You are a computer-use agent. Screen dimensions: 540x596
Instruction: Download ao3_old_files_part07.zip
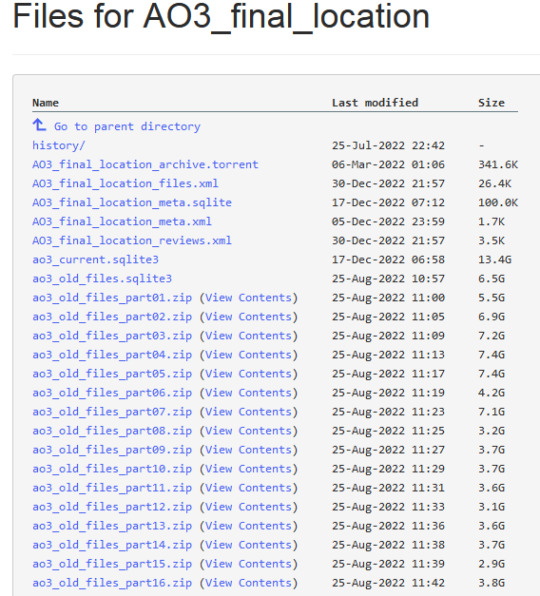[x=112, y=412]
